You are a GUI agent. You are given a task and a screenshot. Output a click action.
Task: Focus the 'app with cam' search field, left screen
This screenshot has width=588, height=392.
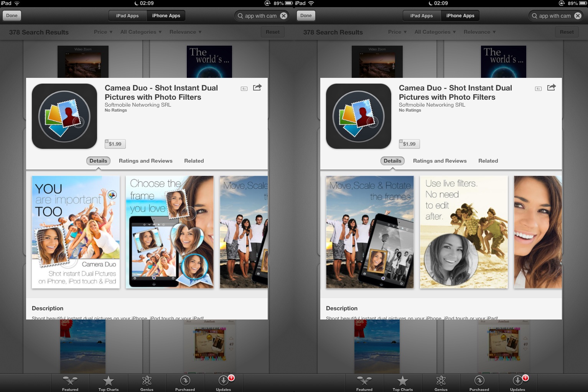(x=262, y=16)
